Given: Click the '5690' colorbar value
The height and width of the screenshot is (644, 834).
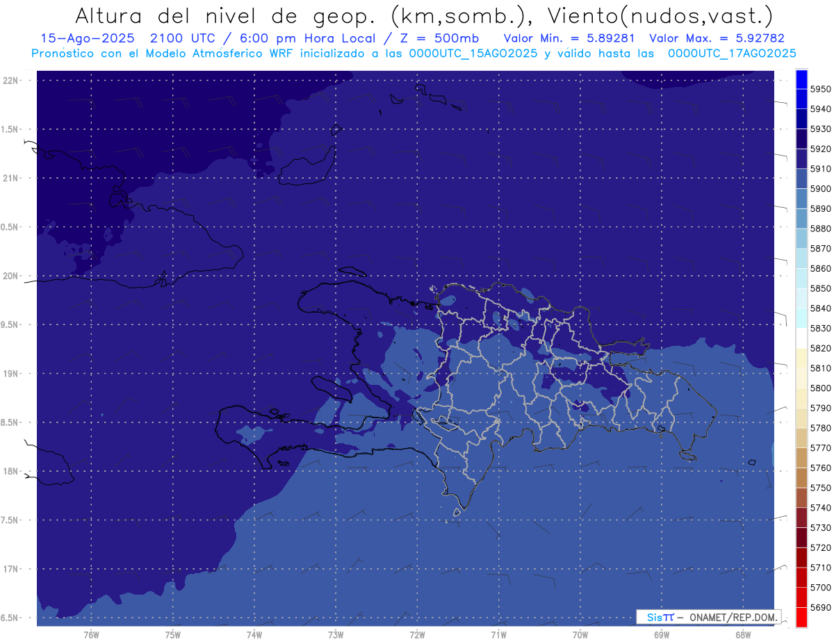Looking at the screenshot, I should [820, 607].
